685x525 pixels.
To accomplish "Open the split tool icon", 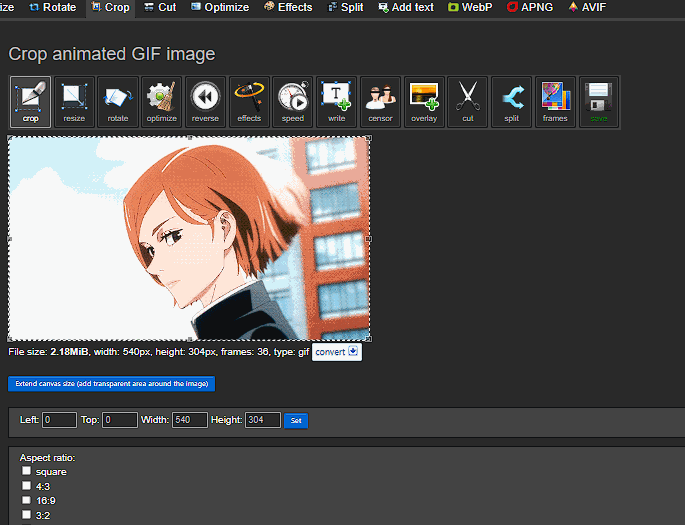I will coord(512,102).
